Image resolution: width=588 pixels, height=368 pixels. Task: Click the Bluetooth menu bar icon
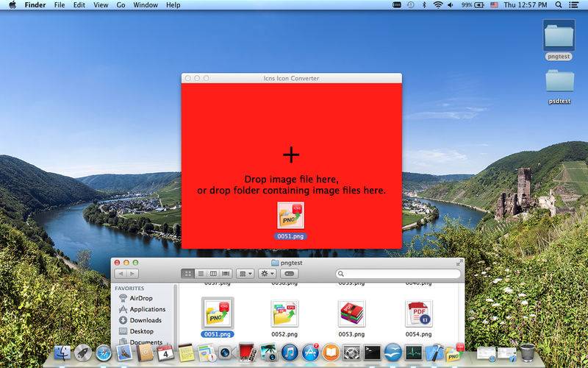[x=425, y=5]
